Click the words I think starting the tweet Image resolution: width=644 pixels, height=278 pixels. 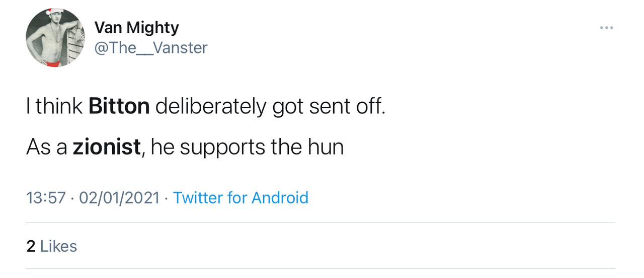pos(54,107)
